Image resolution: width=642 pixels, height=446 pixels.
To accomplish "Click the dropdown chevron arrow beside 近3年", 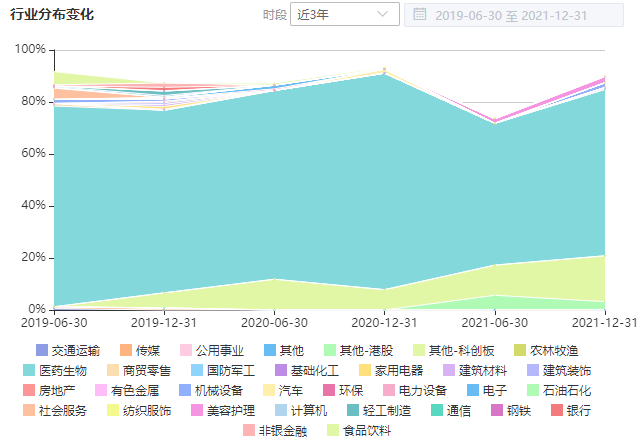I will tap(383, 15).
